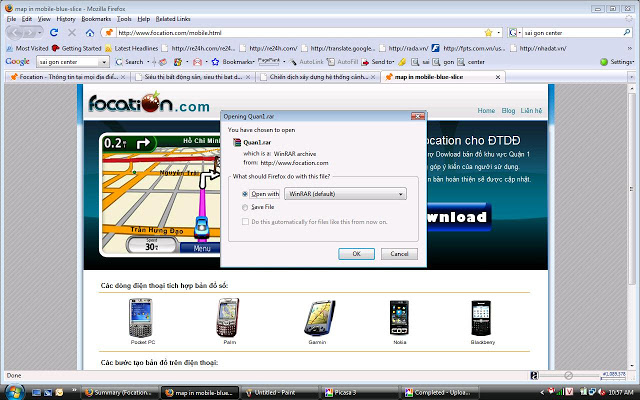Image resolution: width=640 pixels, height=400 pixels.
Task: Open the Related Links menu
Action: (173, 19)
